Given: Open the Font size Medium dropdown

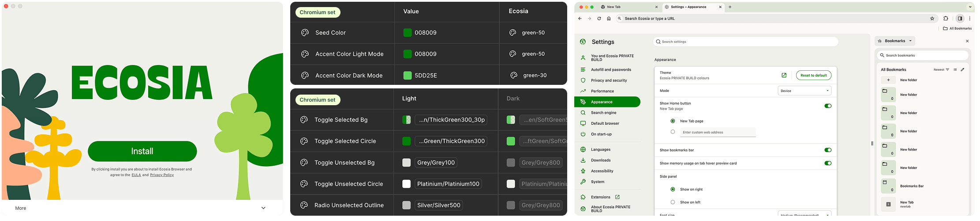Looking at the screenshot, I should (804, 214).
